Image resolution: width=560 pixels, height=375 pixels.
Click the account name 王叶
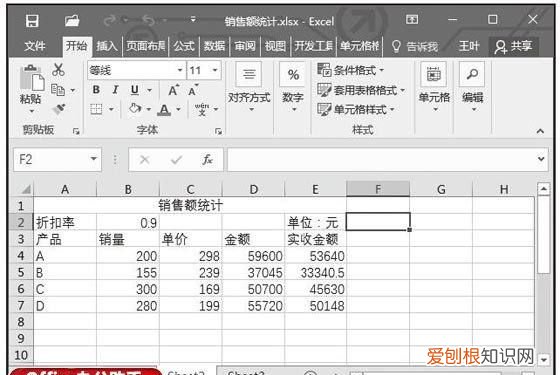(469, 46)
